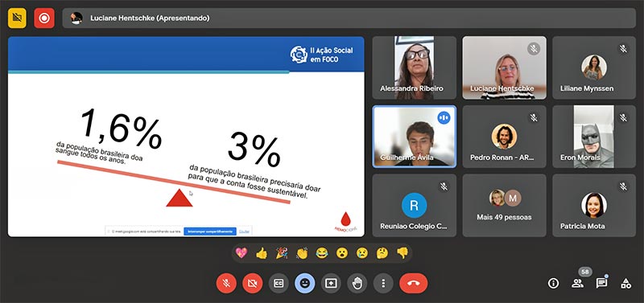Turn on the camera button
The height and width of the screenshot is (303, 644).
(x=252, y=284)
